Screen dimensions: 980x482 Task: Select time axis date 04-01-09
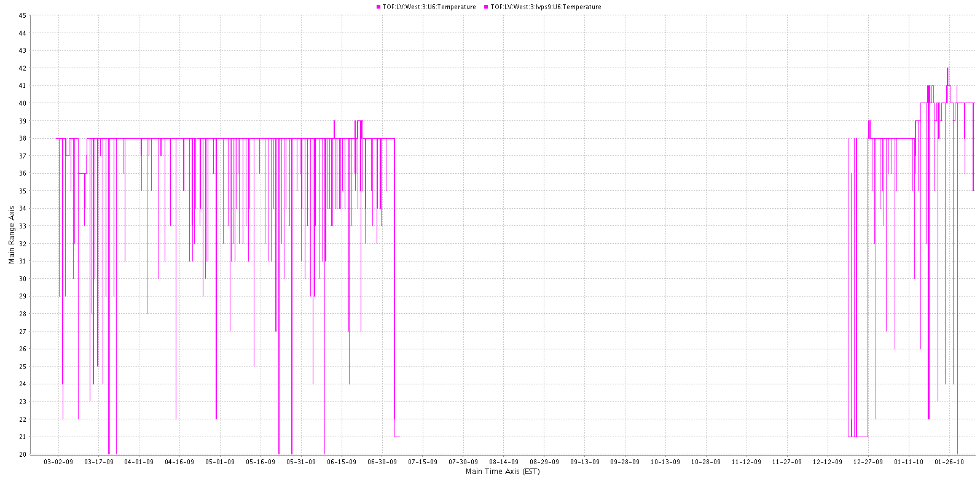point(139,462)
